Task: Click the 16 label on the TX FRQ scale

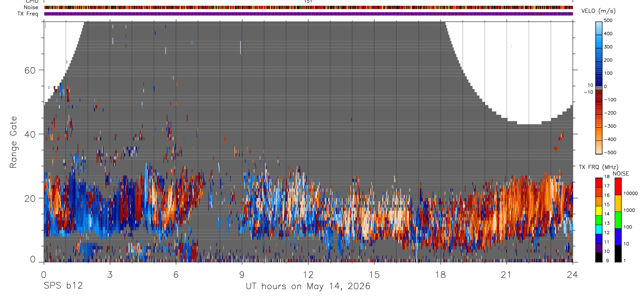Action: (607, 196)
